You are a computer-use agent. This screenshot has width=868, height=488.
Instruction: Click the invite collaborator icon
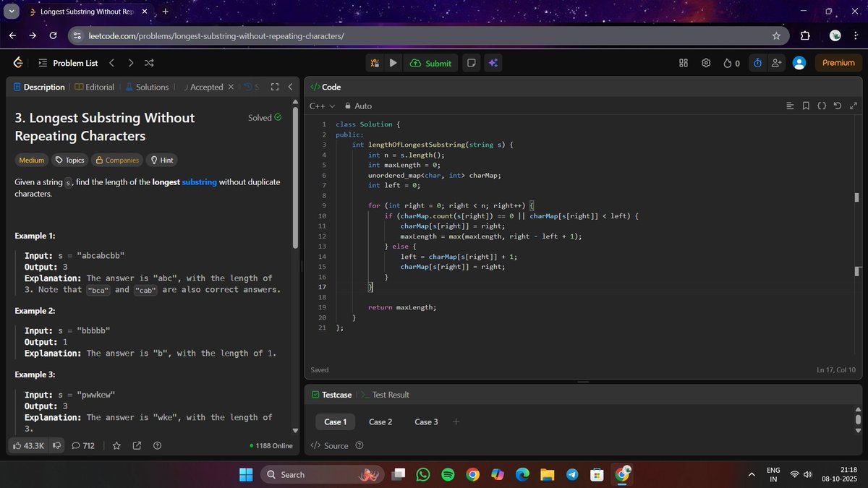(x=777, y=63)
